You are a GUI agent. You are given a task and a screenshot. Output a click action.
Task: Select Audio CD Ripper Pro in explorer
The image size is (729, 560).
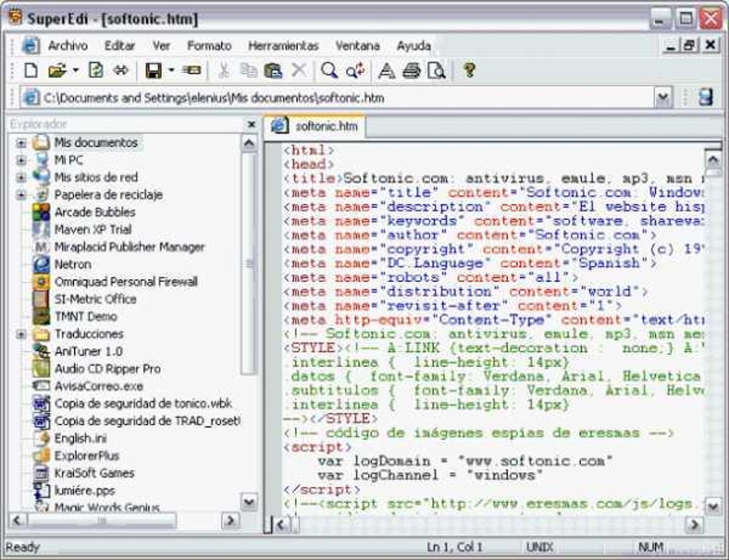point(107,369)
